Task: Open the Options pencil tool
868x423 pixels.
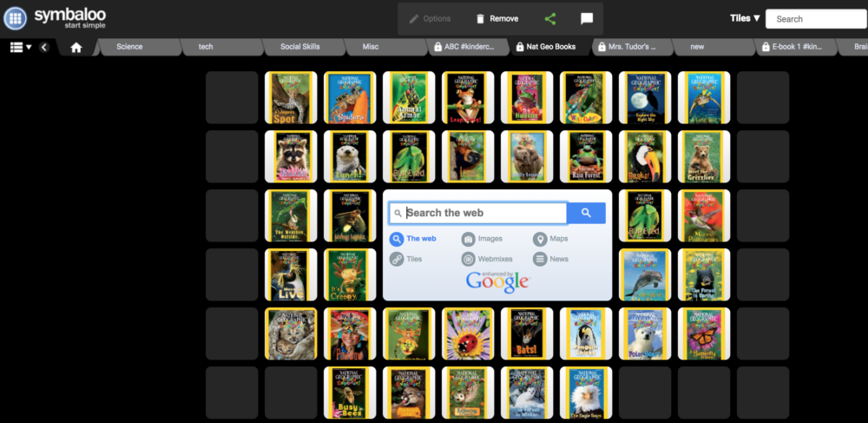Action: pyautogui.click(x=430, y=19)
